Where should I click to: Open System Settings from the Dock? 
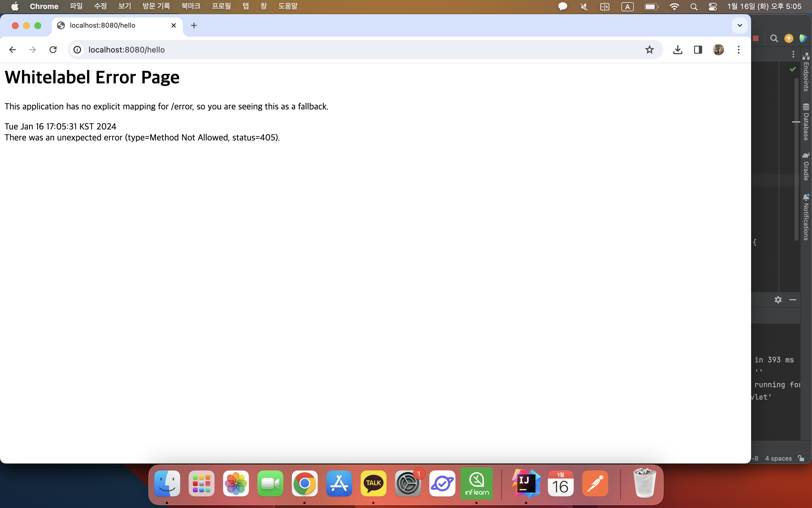click(x=408, y=483)
